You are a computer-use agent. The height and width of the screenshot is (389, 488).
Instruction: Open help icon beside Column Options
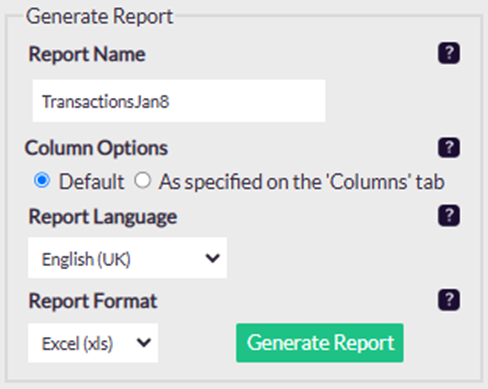[x=449, y=147]
